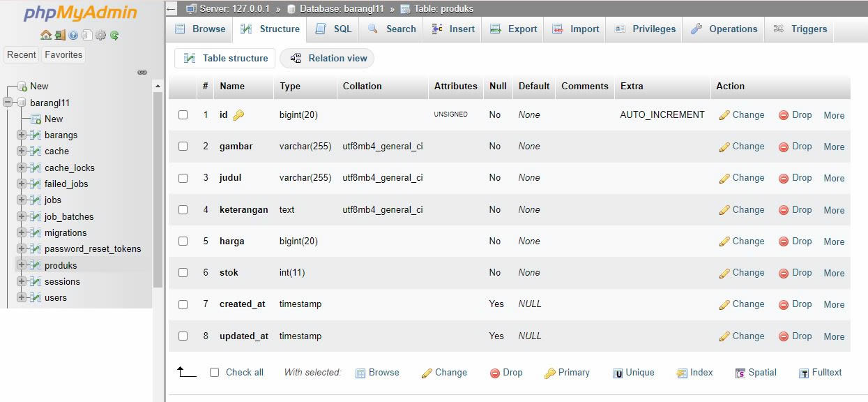868x402 pixels.
Task: Show the Recent tables list
Action: coord(22,55)
